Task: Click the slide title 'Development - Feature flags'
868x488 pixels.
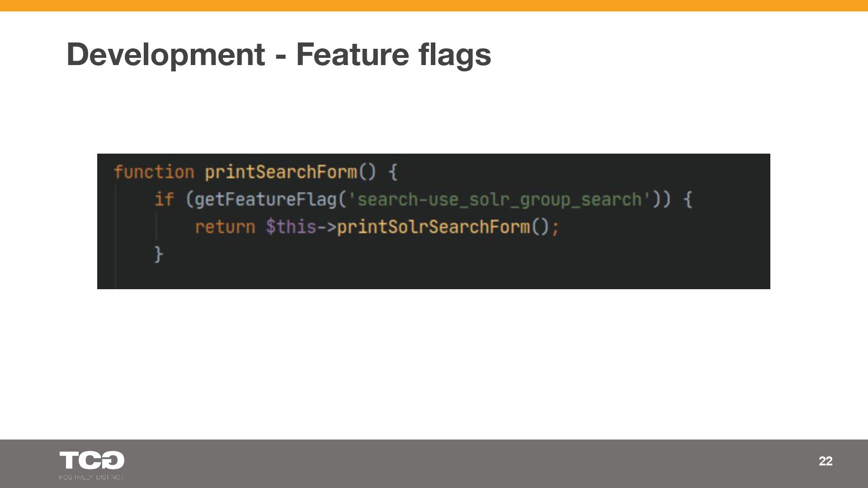Action: click(x=278, y=55)
